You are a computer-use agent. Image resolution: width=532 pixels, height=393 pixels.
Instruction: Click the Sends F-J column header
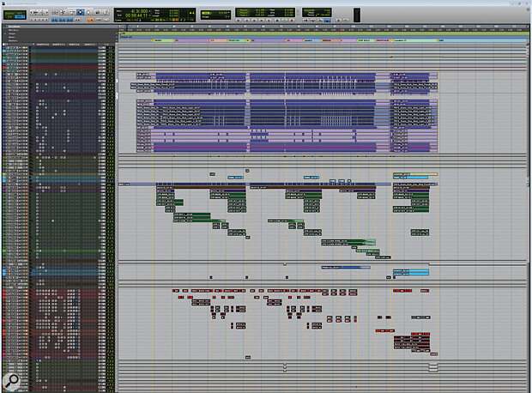[x=90, y=45]
